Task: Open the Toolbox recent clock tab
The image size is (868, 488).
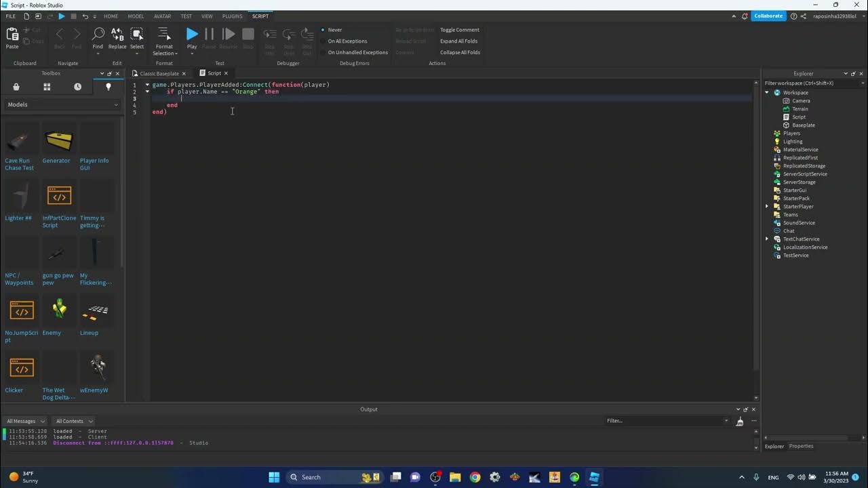Action: point(77,87)
